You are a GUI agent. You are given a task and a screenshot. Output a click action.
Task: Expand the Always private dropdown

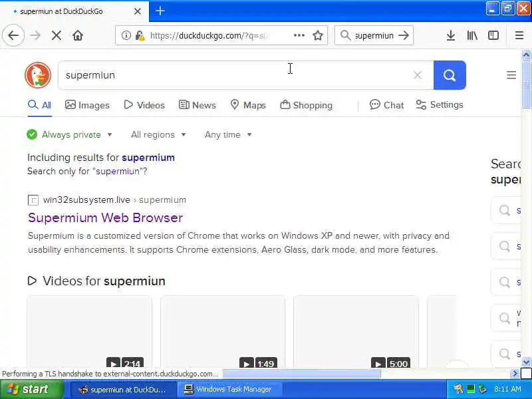click(x=70, y=135)
